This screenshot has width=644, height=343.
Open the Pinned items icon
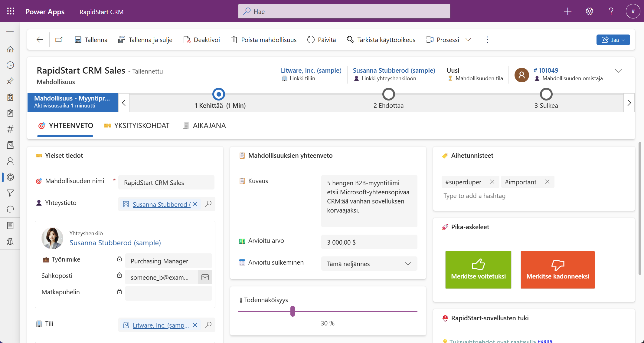pos(10,81)
